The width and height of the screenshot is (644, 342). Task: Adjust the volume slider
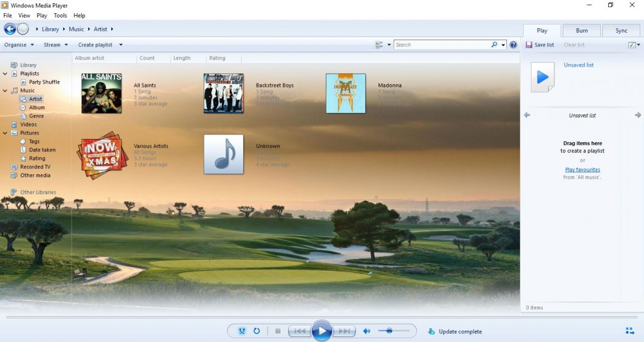coord(394,331)
